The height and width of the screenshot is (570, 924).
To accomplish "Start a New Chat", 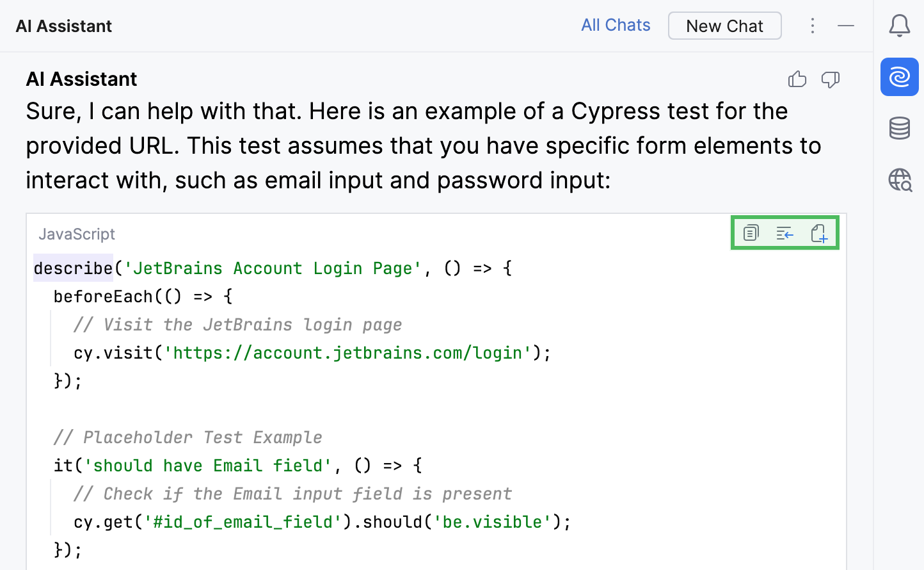I will pyautogui.click(x=724, y=26).
